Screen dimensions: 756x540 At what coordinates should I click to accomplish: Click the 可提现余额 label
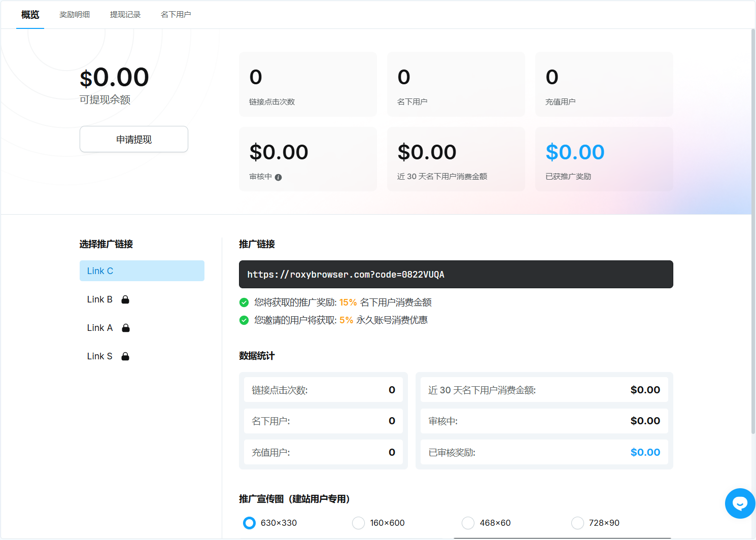105,100
